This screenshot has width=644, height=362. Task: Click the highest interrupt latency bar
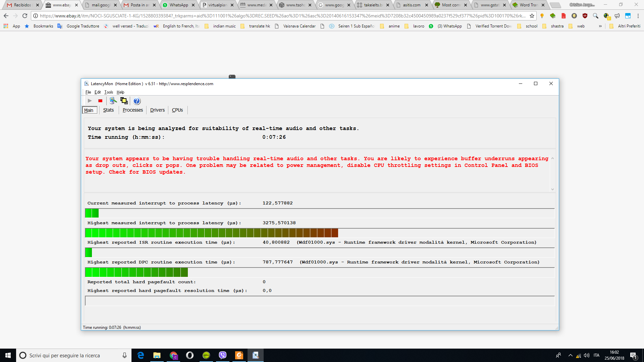click(320, 233)
